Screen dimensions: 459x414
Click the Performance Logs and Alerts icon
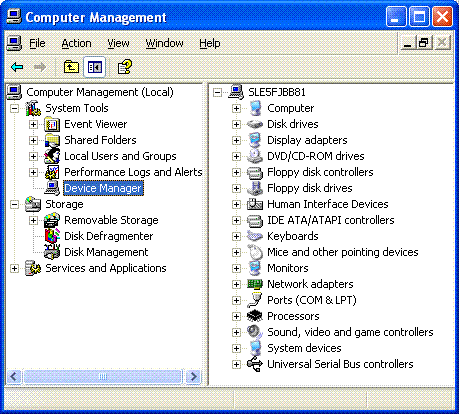tap(52, 172)
